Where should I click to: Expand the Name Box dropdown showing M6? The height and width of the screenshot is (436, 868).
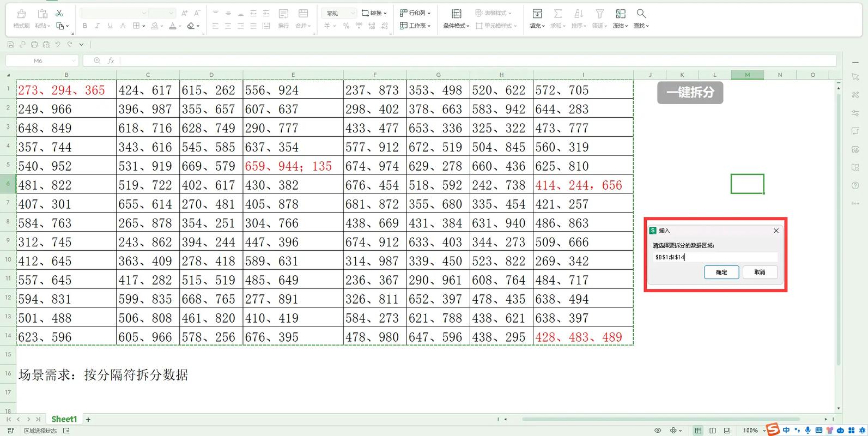(74, 61)
